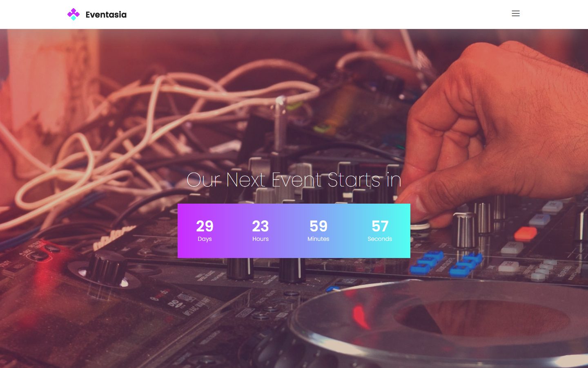Click the 29 Days countdown value

tap(205, 226)
